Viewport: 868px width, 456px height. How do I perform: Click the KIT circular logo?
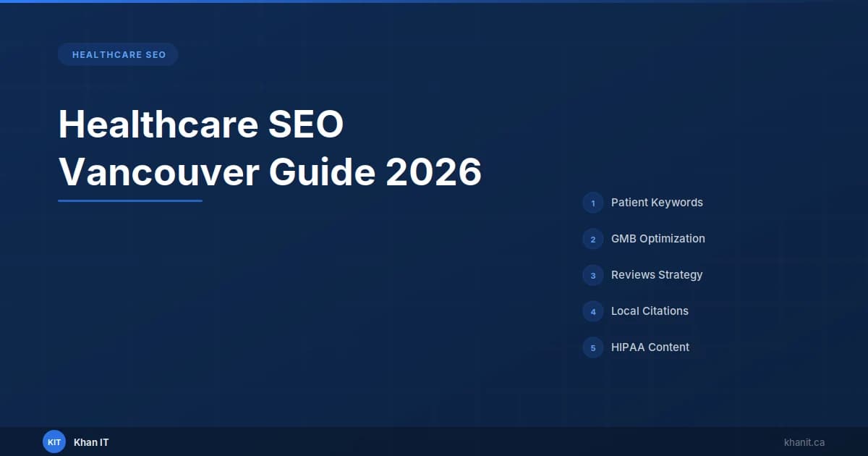[54, 442]
